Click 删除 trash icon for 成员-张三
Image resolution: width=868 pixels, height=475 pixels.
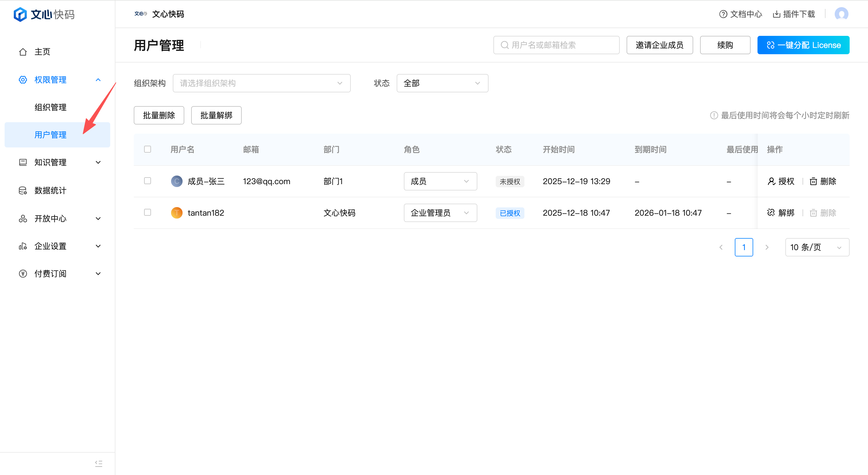(813, 182)
